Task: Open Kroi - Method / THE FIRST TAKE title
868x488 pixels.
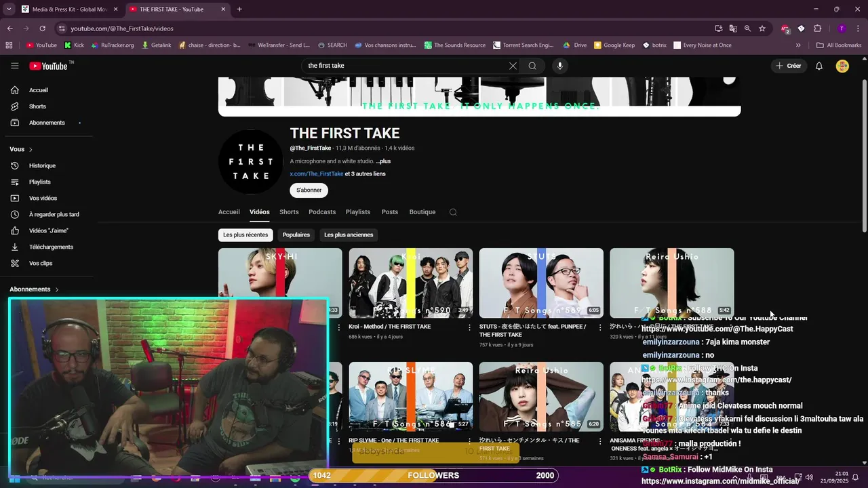Action: pos(390,327)
